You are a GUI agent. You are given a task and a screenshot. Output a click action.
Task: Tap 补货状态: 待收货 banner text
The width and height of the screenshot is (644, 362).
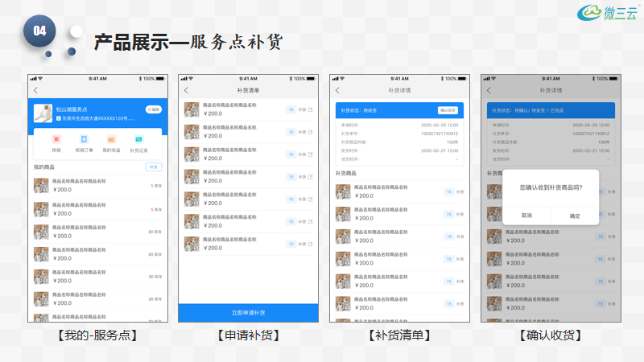[x=358, y=110]
